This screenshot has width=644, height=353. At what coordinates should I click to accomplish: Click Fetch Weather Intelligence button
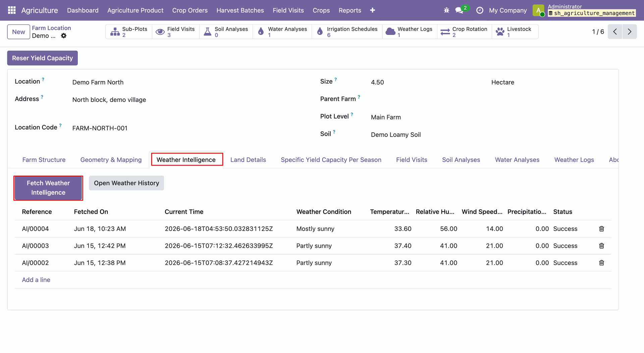pos(48,188)
